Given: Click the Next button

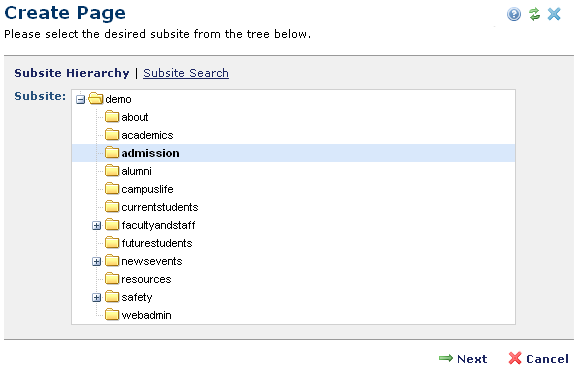Looking at the screenshot, I should [463, 358].
